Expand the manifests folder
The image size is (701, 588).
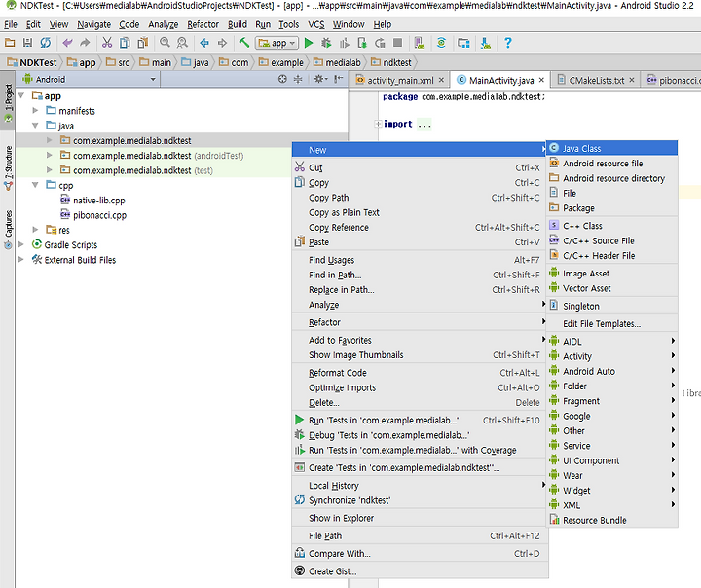[35, 110]
